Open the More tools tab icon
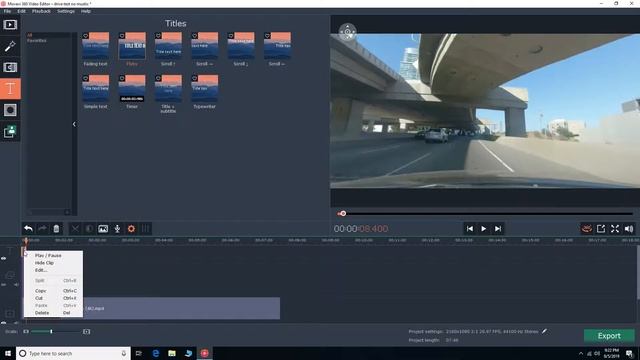640x360 pixels. 10,131
